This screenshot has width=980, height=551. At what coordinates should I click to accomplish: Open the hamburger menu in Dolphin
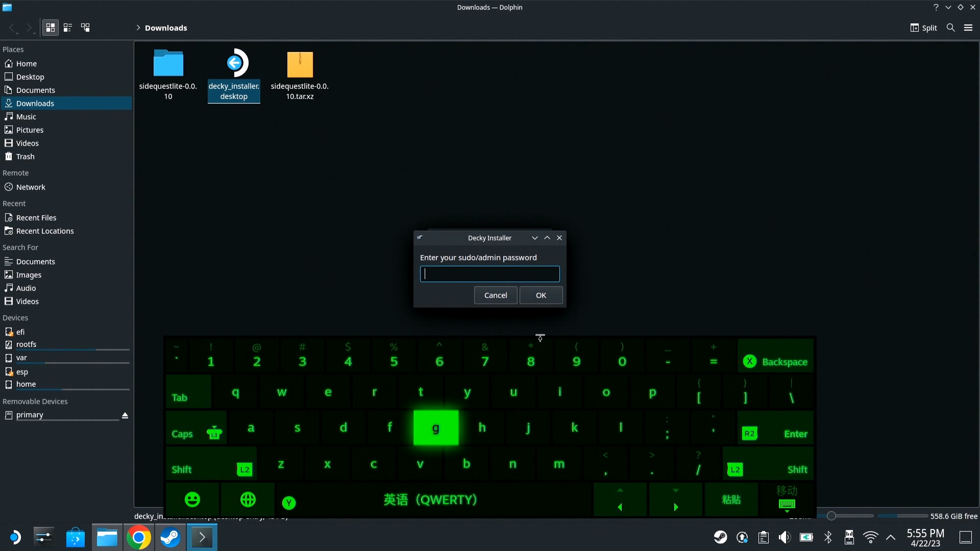point(968,28)
